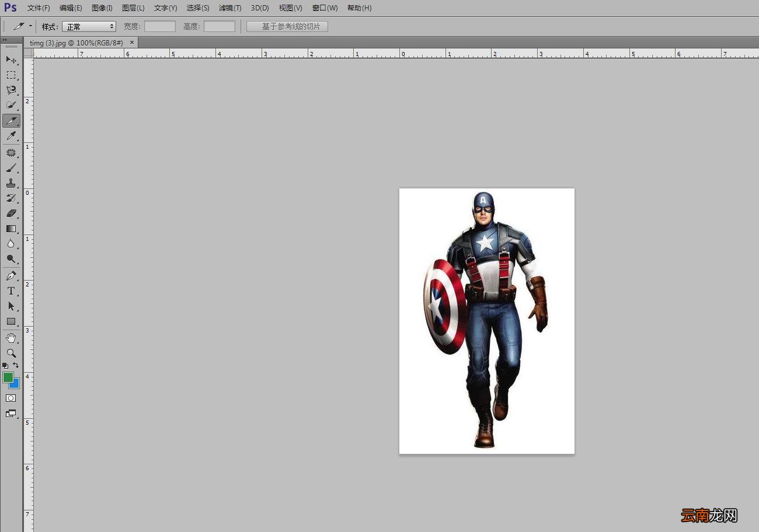This screenshot has width=759, height=532.
Task: Open the 视图(V) menu
Action: point(290,8)
